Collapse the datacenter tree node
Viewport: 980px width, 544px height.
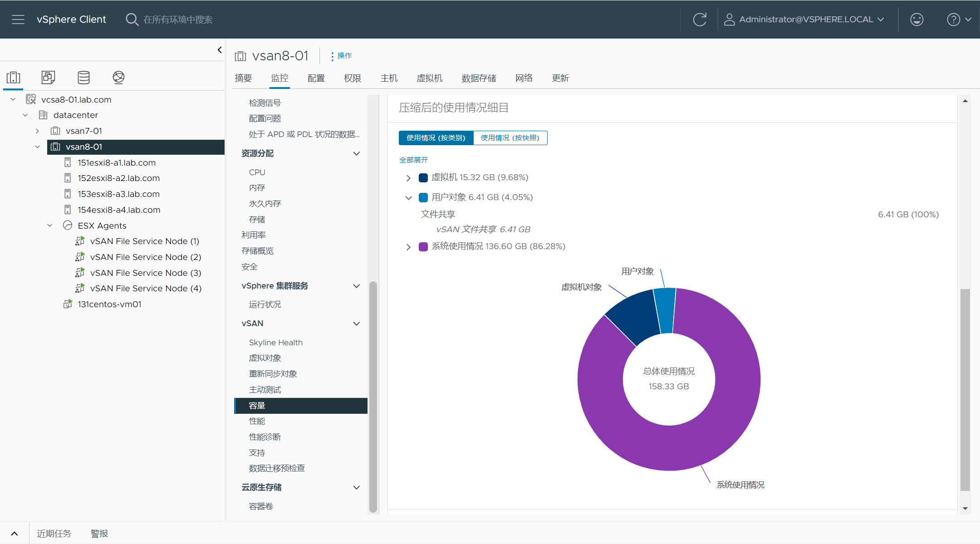[25, 115]
